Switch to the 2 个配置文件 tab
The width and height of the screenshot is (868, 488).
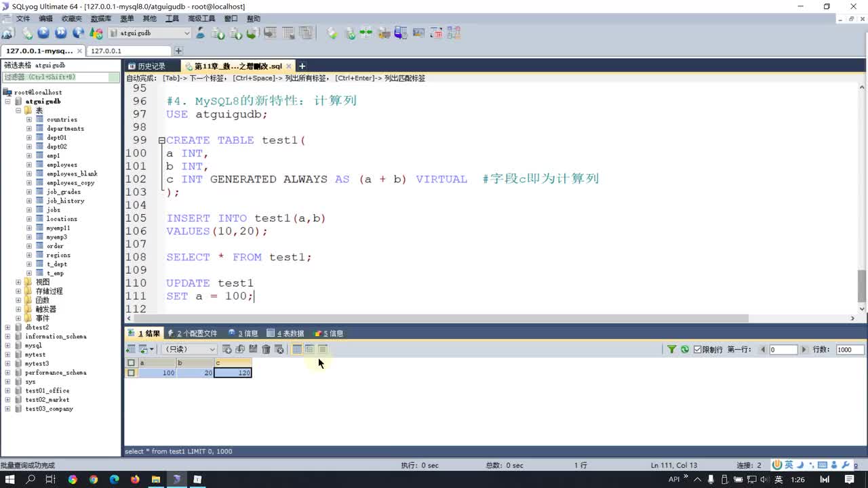coord(193,333)
